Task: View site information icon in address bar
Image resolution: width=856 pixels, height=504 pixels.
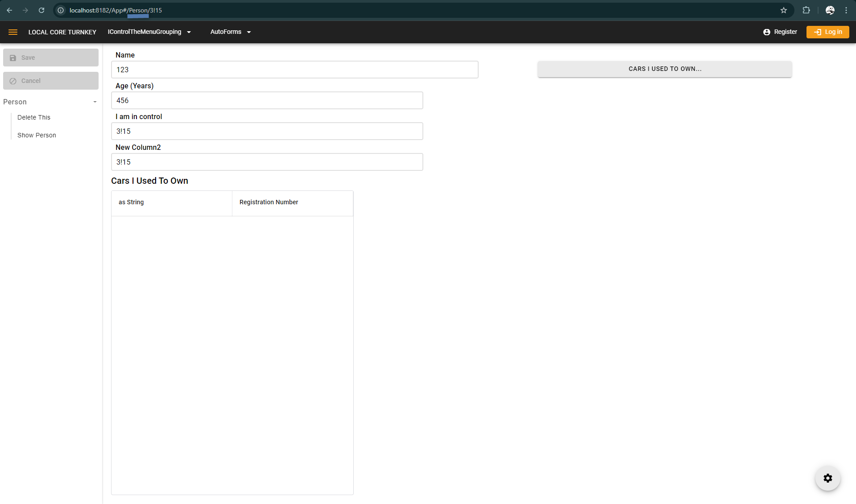Action: [x=61, y=10]
